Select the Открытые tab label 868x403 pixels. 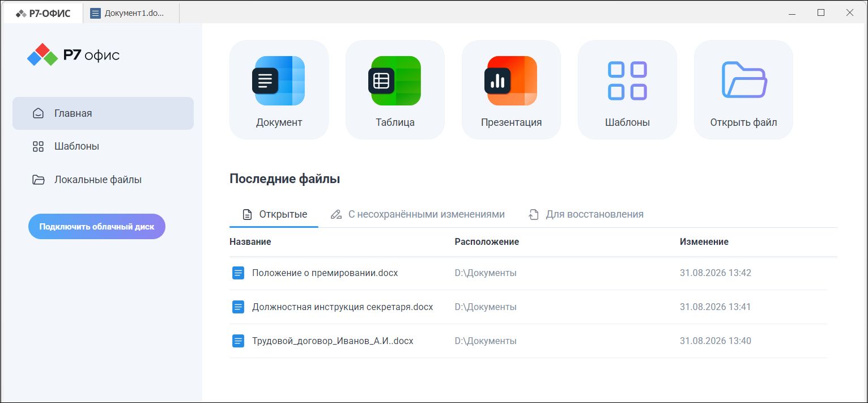click(283, 214)
